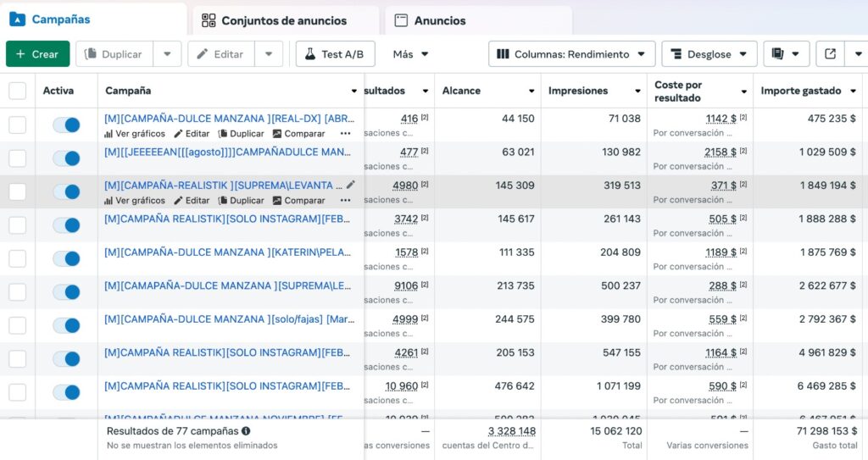Click the export share icon in toolbar

tap(831, 54)
